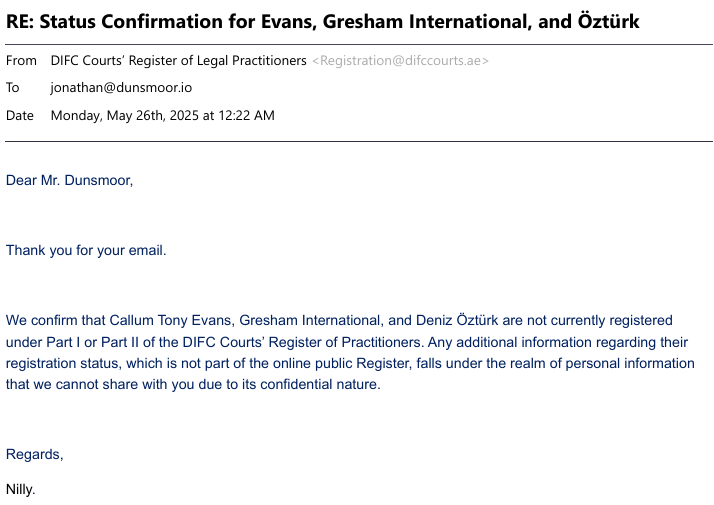Click the "Regards," sign-off line
The height and width of the screenshot is (505, 714).
click(x=34, y=455)
